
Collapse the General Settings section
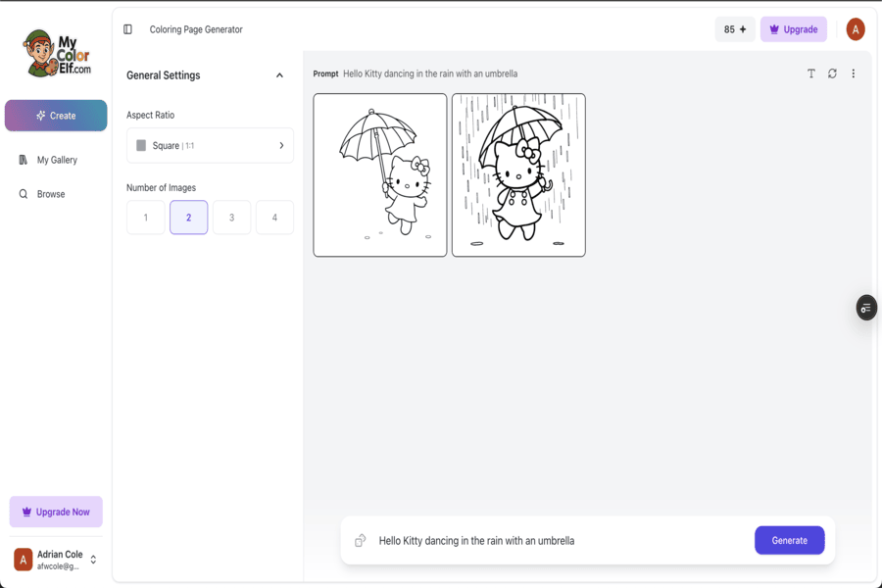point(279,75)
